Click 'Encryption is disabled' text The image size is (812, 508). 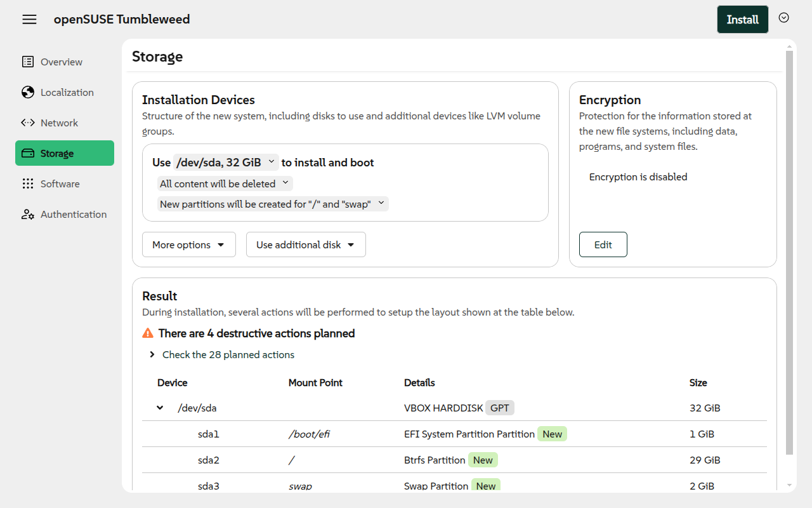638,177
